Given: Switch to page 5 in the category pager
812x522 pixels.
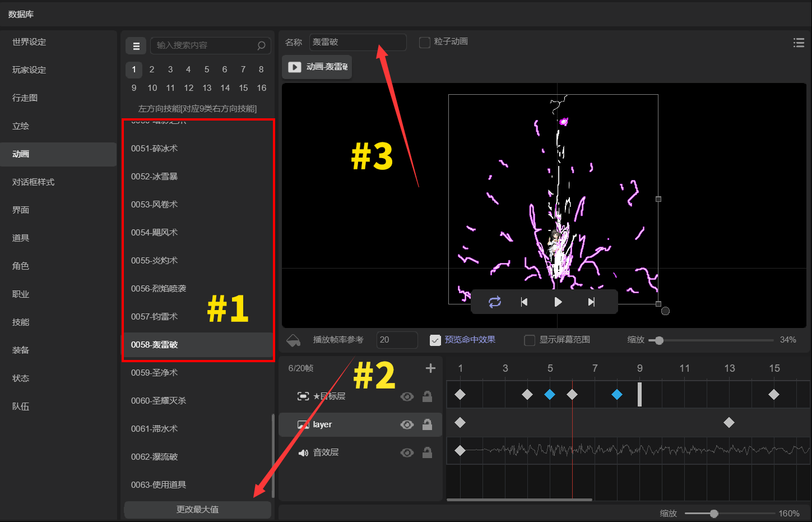Looking at the screenshot, I should coord(207,70).
